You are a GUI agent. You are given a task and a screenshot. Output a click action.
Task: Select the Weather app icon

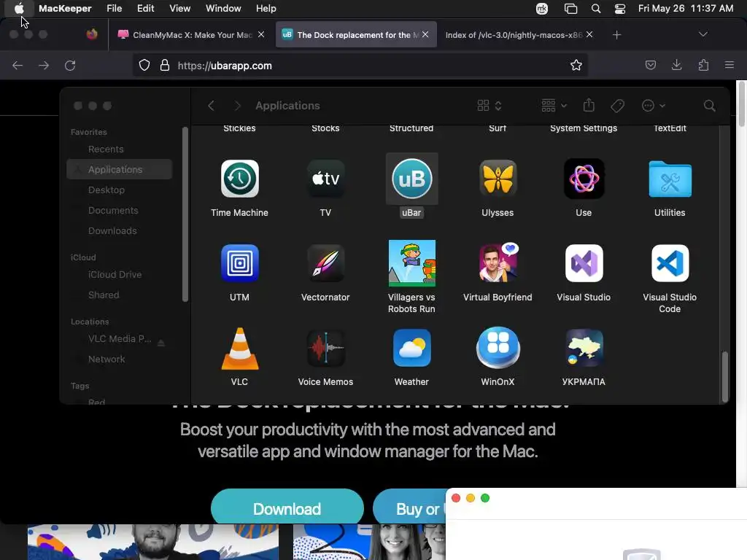[x=411, y=348]
